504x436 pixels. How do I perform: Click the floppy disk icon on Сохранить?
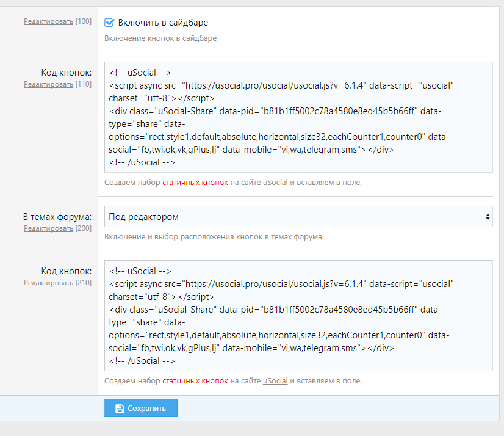(120, 409)
